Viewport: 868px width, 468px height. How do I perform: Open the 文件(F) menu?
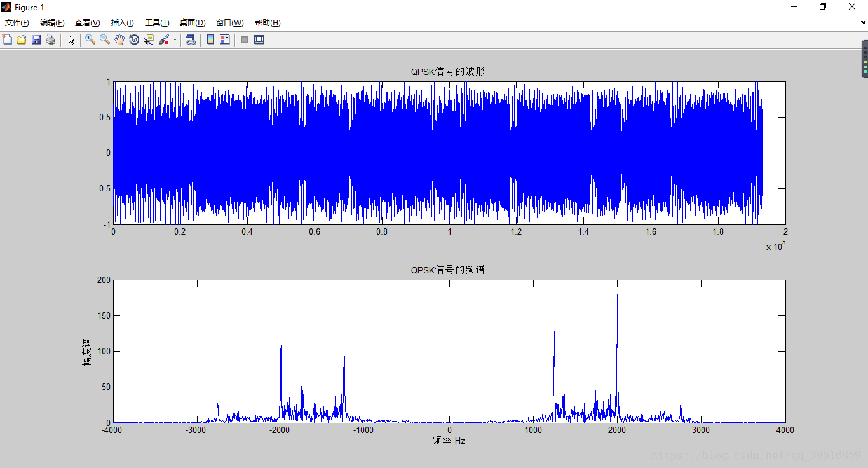[17, 23]
